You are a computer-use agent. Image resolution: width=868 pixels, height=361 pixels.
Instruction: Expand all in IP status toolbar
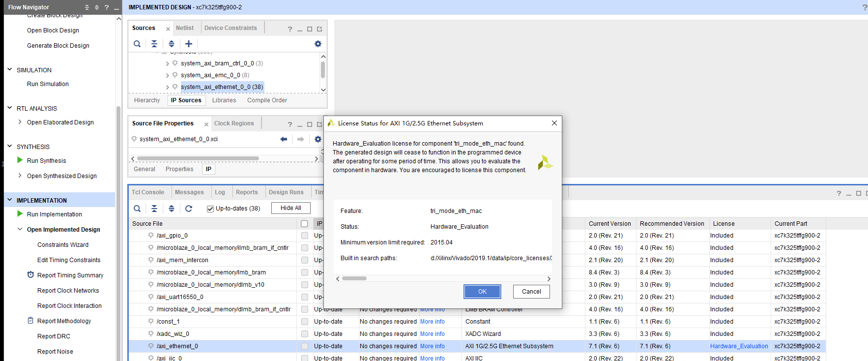[172, 209]
